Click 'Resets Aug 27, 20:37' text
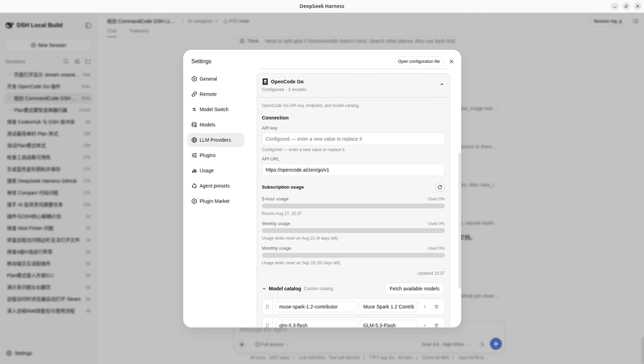The width and height of the screenshot is (644, 364). (282, 214)
